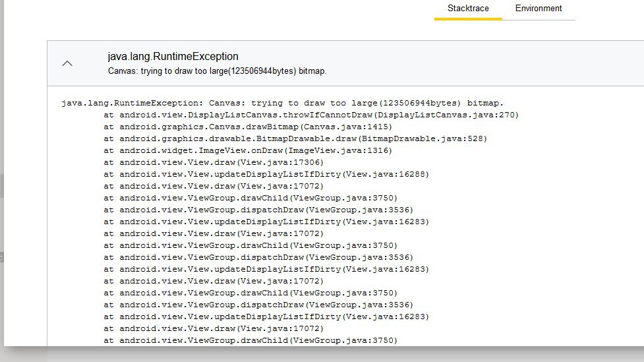The image size is (644, 362).
Task: Click the first stack trace line with exception message
Action: point(282,103)
